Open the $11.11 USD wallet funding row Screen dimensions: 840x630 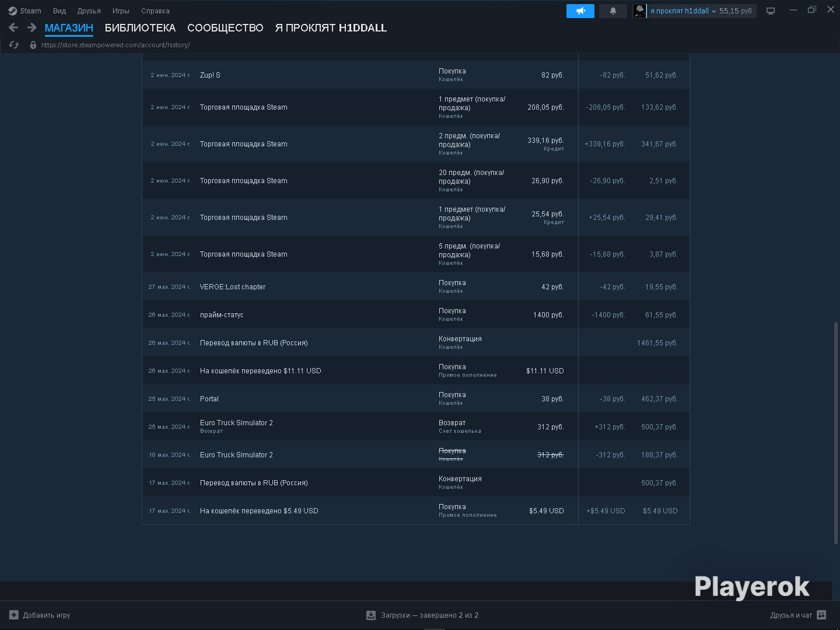(x=416, y=370)
